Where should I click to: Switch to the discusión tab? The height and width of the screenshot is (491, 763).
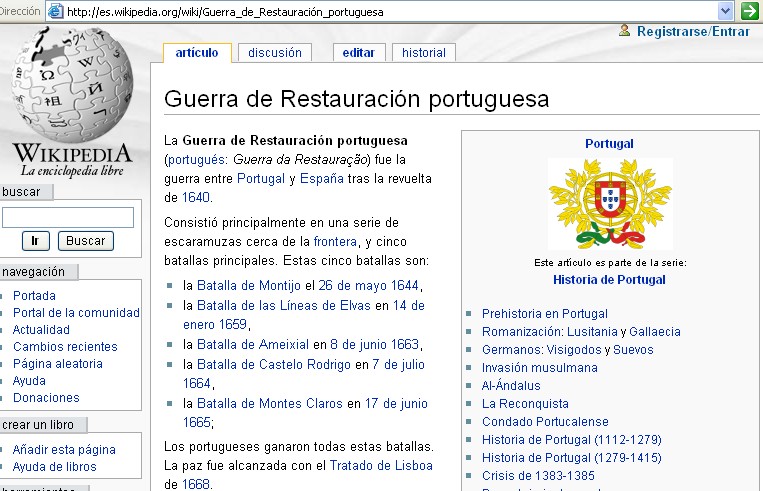275,53
